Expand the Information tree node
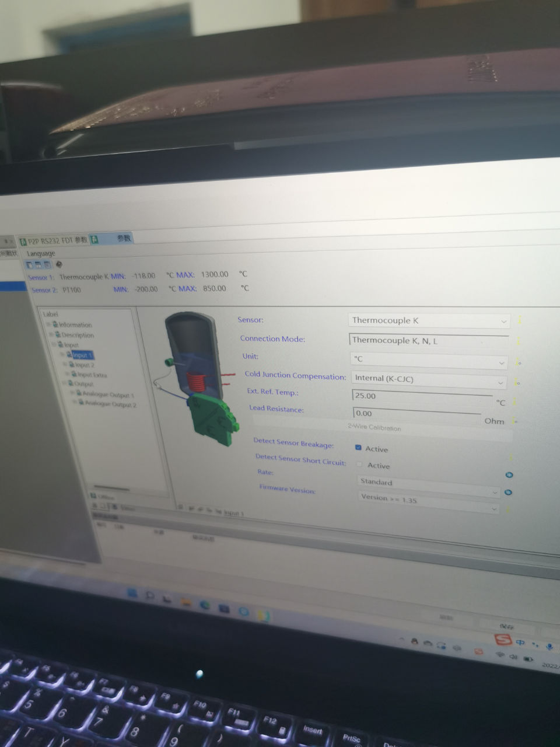The image size is (560, 747). point(49,324)
